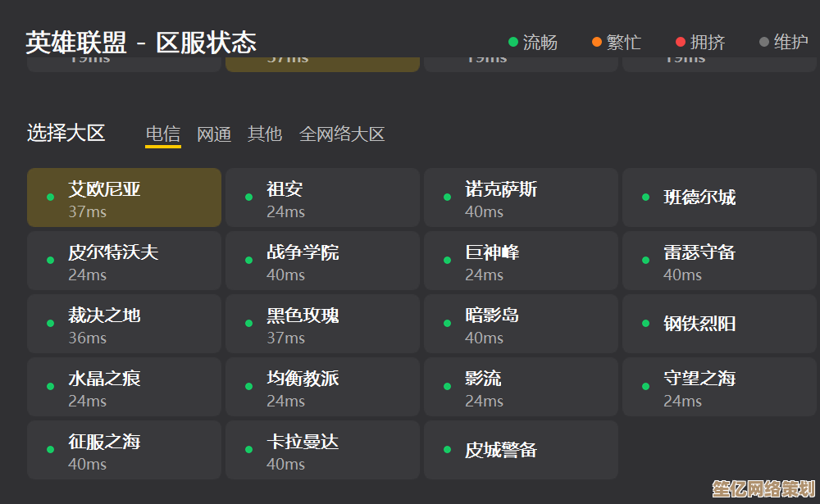Switch to the 网通 tab
820x504 pixels.
pyautogui.click(x=213, y=134)
